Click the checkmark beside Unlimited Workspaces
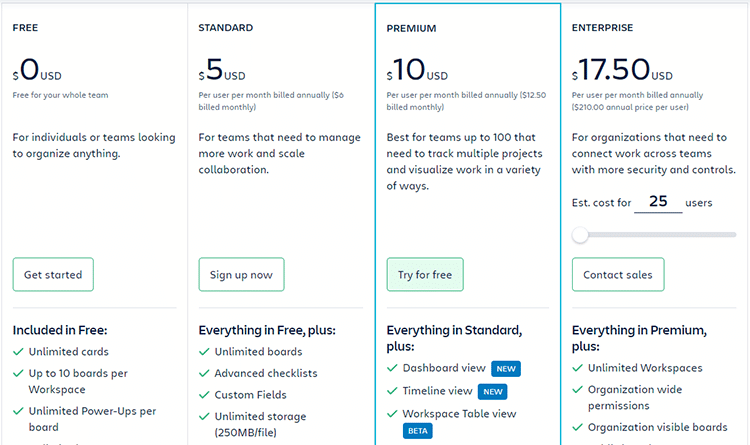The height and width of the screenshot is (445, 750). coord(577,368)
